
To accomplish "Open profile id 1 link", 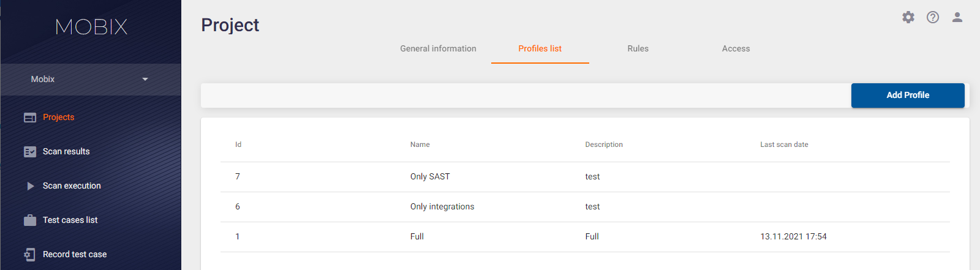I will (238, 236).
